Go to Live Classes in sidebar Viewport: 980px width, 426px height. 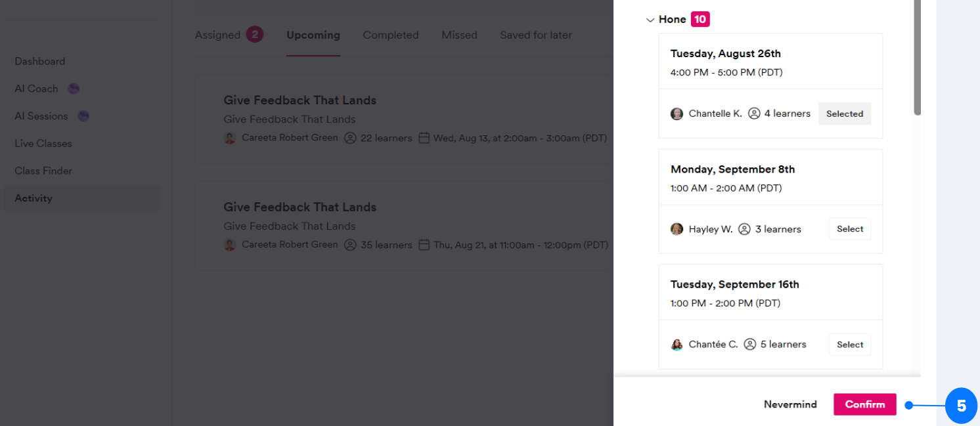pyautogui.click(x=43, y=143)
